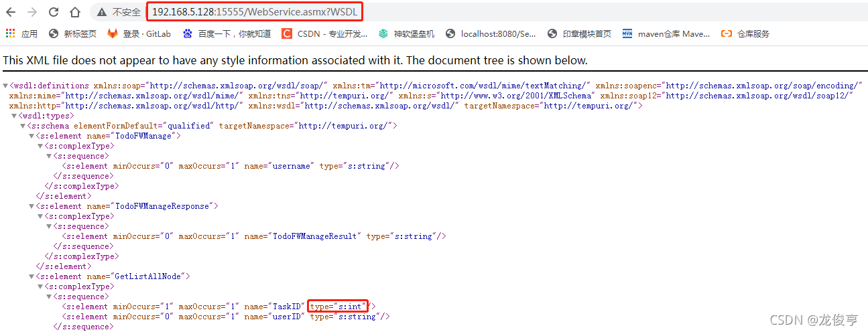The height and width of the screenshot is (332, 868).
Task: Click the 不安全 label in address bar
Action: [127, 12]
